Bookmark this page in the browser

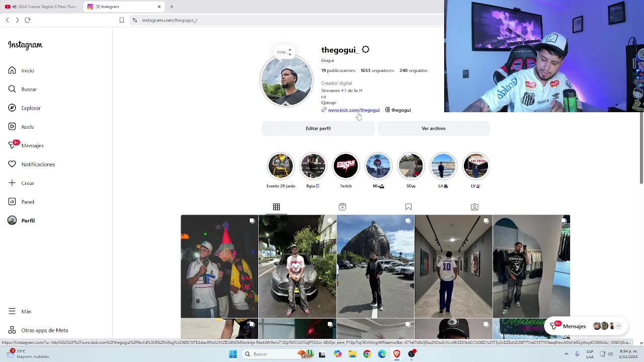(x=122, y=20)
